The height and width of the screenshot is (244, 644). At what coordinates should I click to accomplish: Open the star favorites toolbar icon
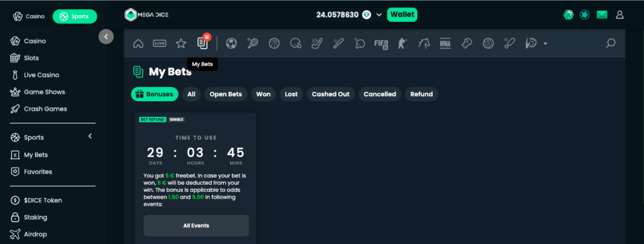(180, 43)
